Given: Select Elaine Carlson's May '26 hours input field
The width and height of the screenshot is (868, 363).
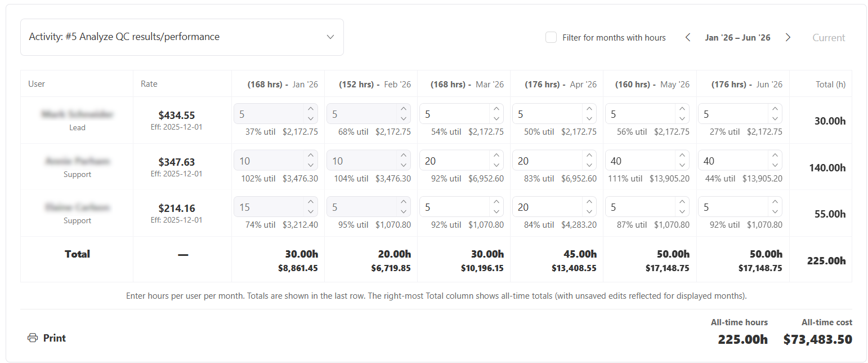Looking at the screenshot, I should [x=642, y=207].
